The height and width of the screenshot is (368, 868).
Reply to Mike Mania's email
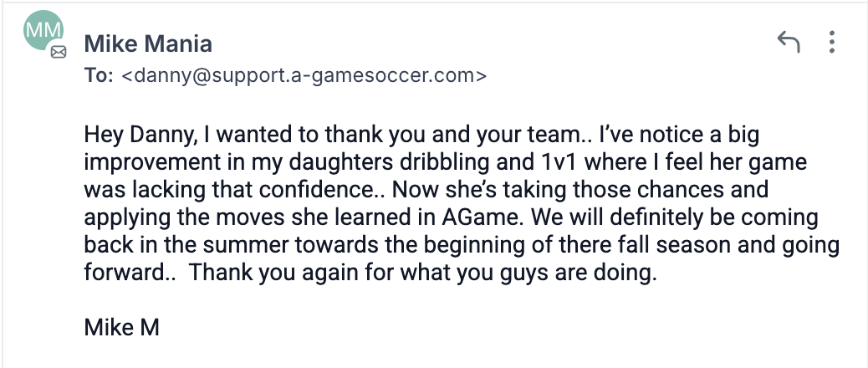pos(789,42)
